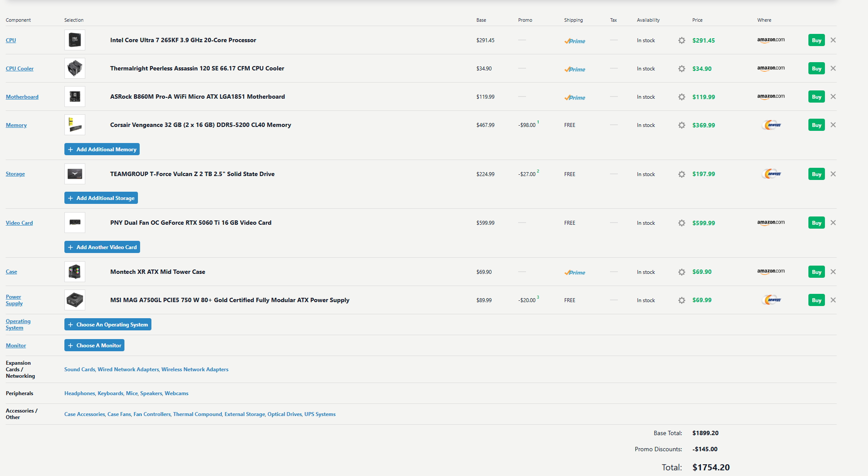Browse Thermal Compound accessories
The width and height of the screenshot is (868, 476).
click(x=198, y=414)
